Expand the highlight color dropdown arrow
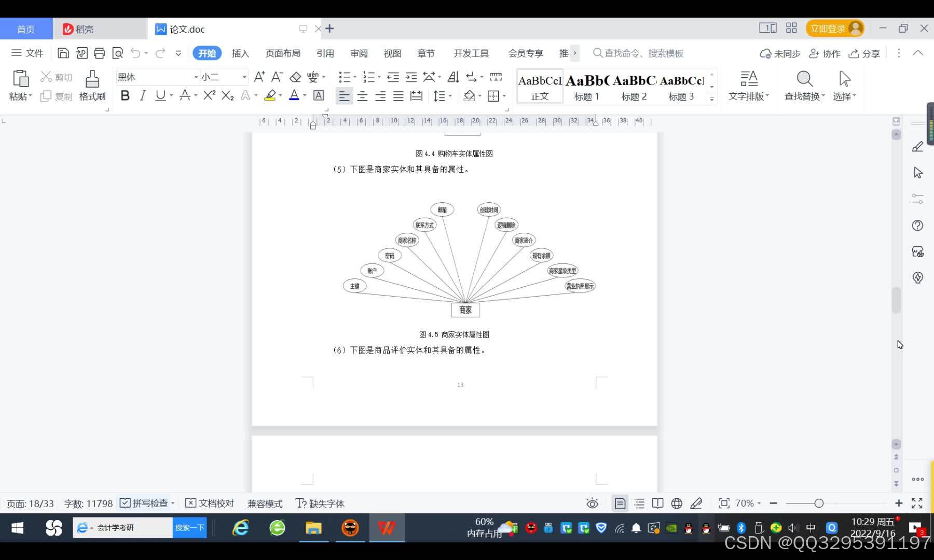934x560 pixels. [280, 96]
